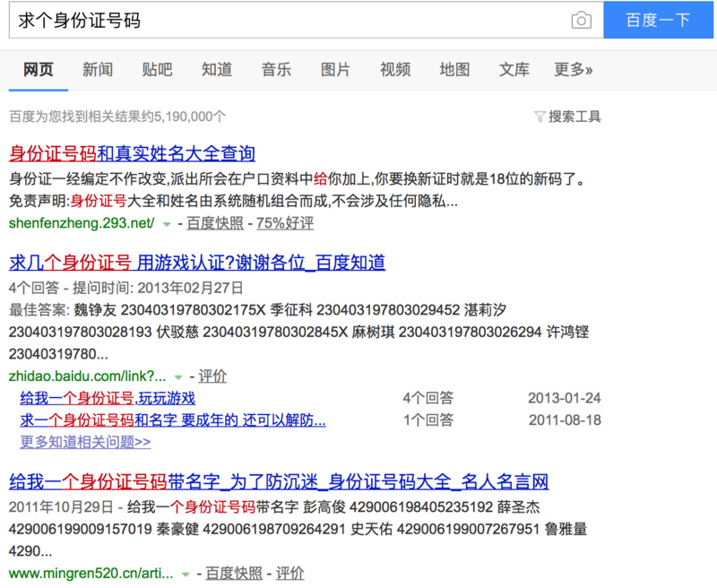Open the 给我一个身份证号,玩玩游戏 sub-link

pyautogui.click(x=108, y=398)
